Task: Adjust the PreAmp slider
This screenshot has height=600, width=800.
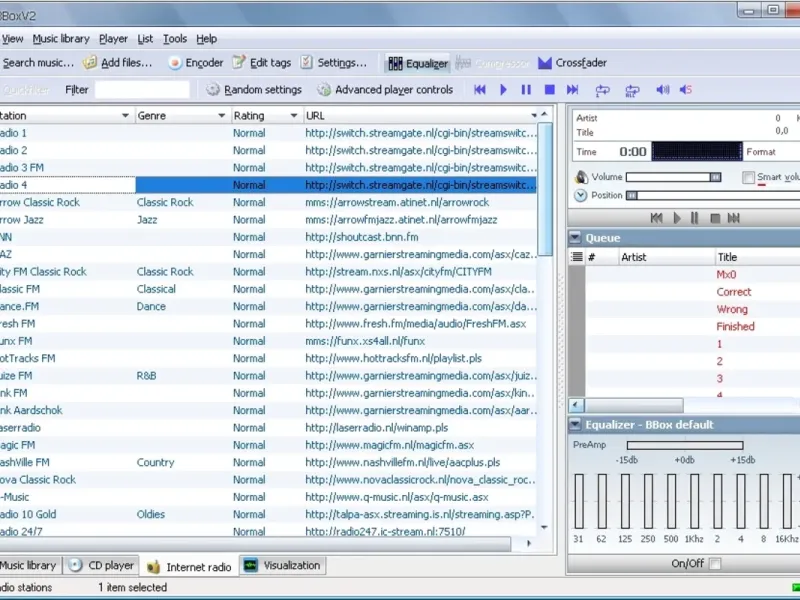Action: [685, 445]
